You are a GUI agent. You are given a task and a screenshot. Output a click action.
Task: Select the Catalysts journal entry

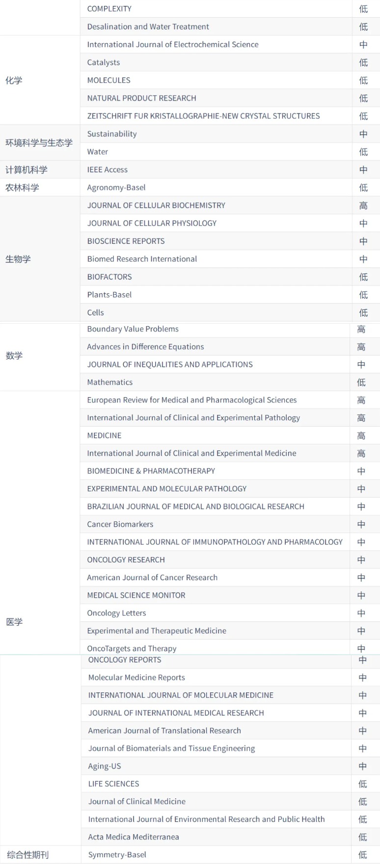click(104, 62)
